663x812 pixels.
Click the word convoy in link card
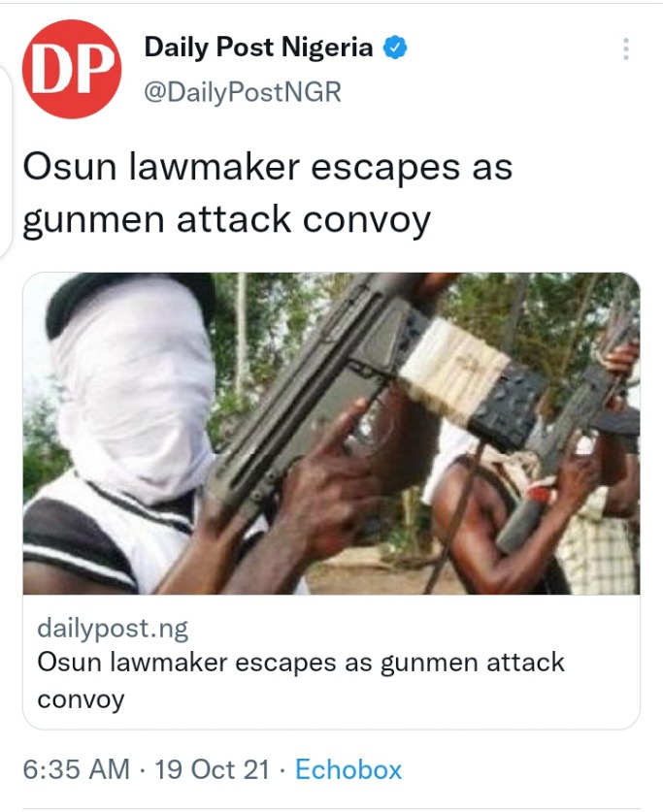coord(81,699)
